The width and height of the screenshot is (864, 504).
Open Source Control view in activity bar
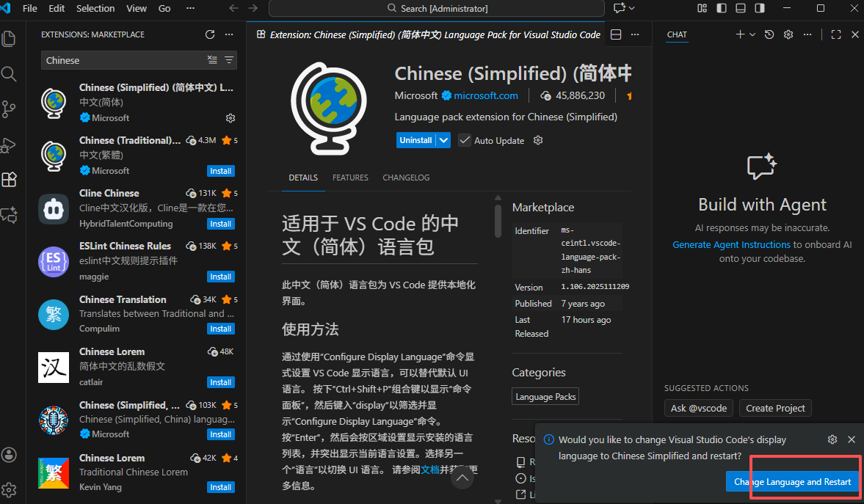coord(9,109)
